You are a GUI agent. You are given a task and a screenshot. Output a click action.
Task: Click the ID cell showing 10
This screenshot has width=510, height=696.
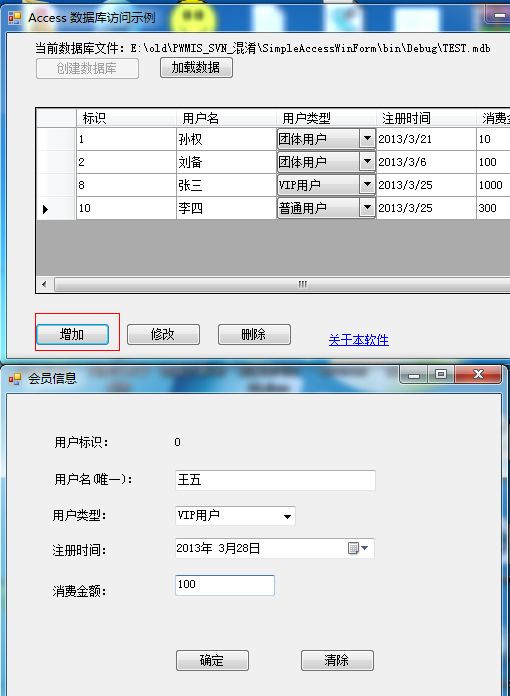(x=126, y=208)
